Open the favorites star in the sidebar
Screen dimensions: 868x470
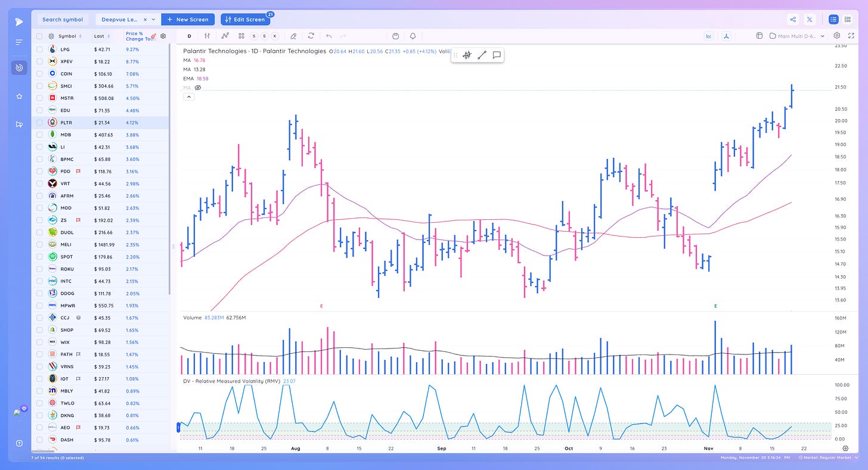(x=19, y=96)
